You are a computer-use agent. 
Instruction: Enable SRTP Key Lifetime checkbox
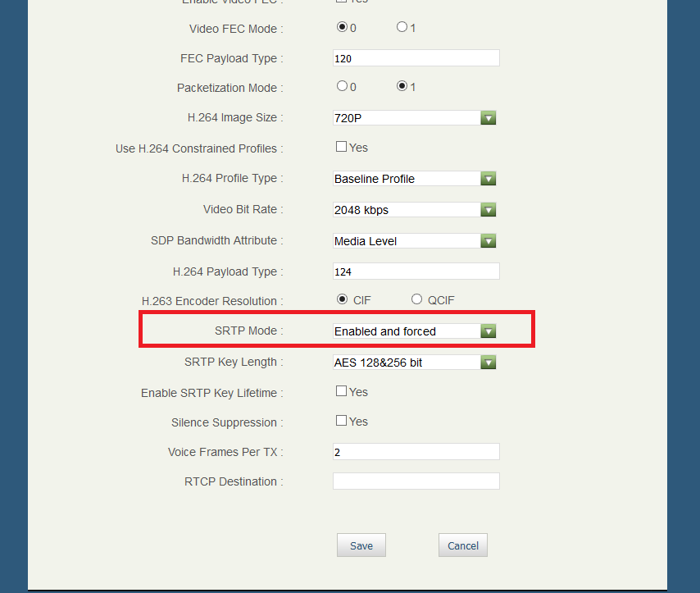pyautogui.click(x=341, y=391)
